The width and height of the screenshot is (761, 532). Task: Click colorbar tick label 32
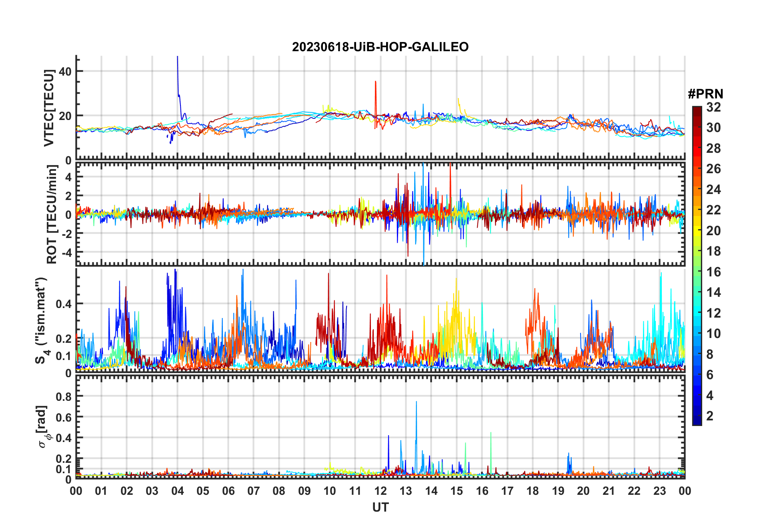tap(713, 107)
